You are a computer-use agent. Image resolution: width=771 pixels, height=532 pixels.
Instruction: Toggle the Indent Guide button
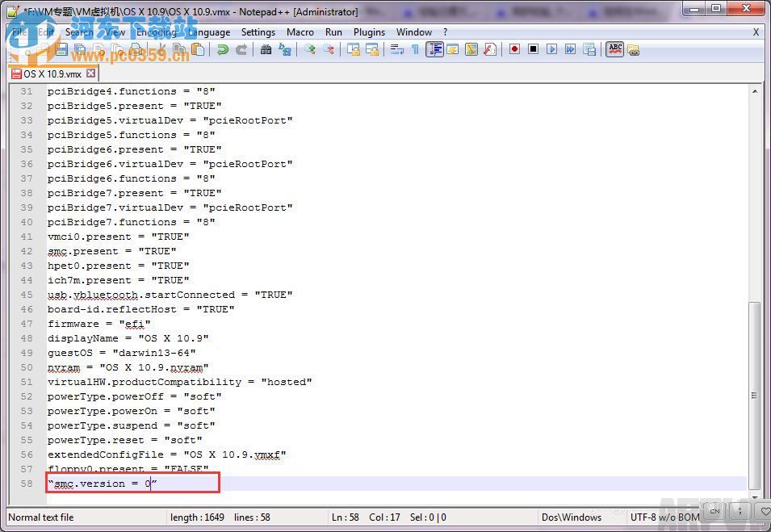pos(434,49)
